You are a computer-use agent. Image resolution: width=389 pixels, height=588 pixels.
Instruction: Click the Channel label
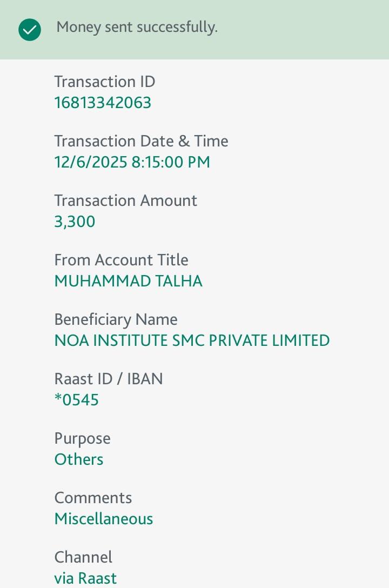click(x=83, y=557)
